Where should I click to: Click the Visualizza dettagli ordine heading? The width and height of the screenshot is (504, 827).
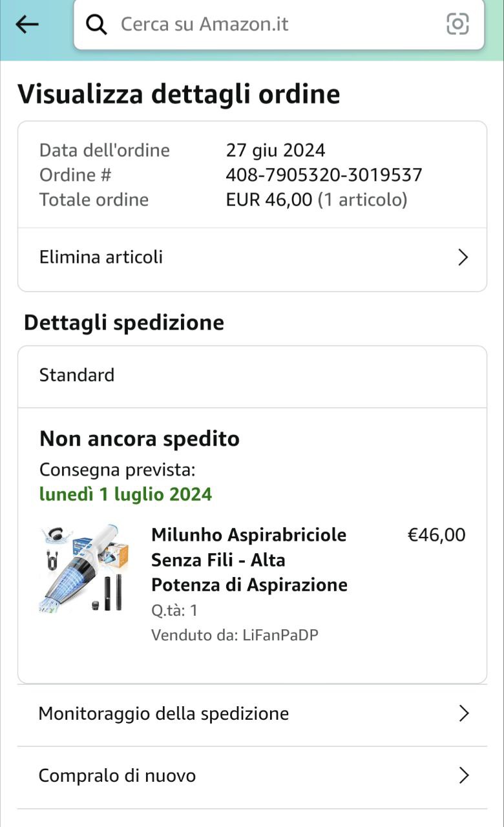[x=179, y=94]
